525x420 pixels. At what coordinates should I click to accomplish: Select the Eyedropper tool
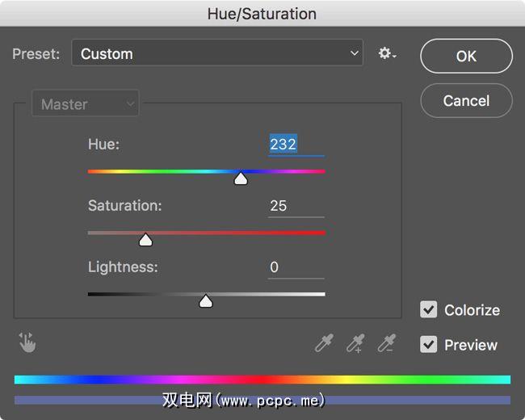(x=324, y=343)
